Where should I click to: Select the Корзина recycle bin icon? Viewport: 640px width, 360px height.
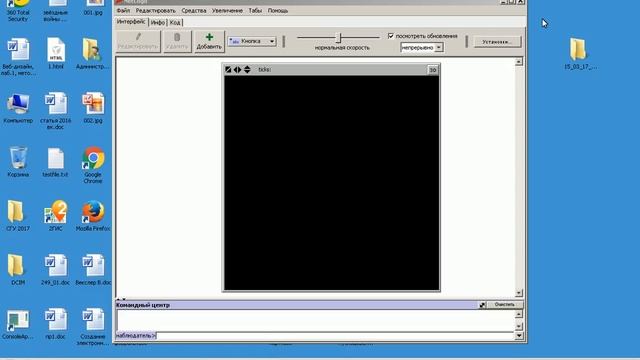pyautogui.click(x=18, y=162)
